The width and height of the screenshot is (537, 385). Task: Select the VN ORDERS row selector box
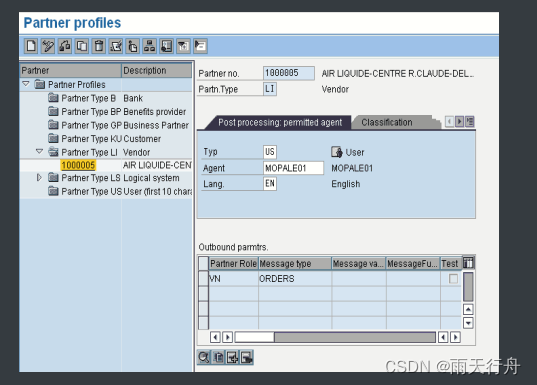(x=203, y=278)
